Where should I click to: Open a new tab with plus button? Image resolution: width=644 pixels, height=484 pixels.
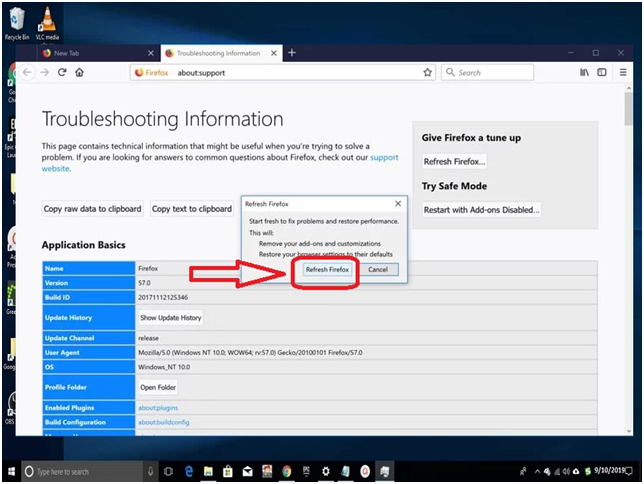click(x=292, y=53)
